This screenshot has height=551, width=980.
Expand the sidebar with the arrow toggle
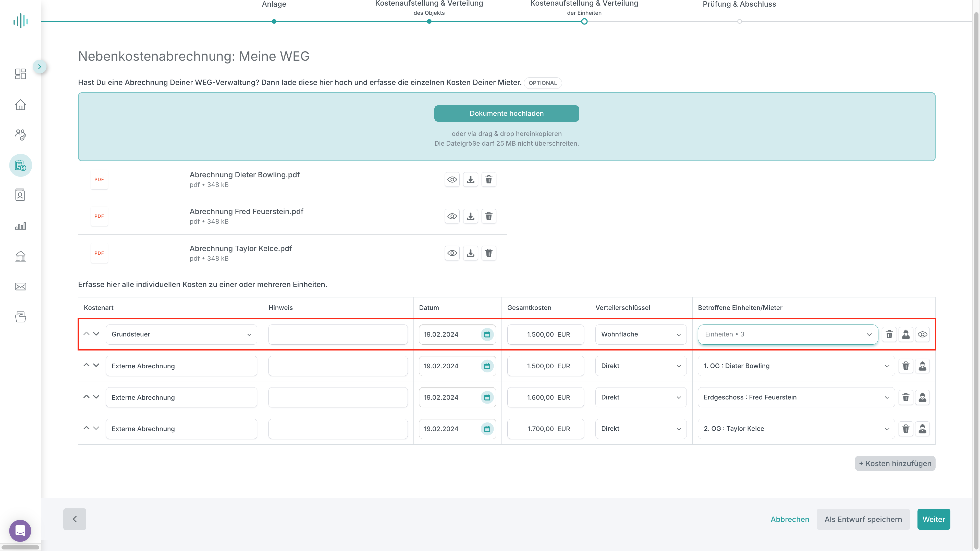(x=40, y=67)
